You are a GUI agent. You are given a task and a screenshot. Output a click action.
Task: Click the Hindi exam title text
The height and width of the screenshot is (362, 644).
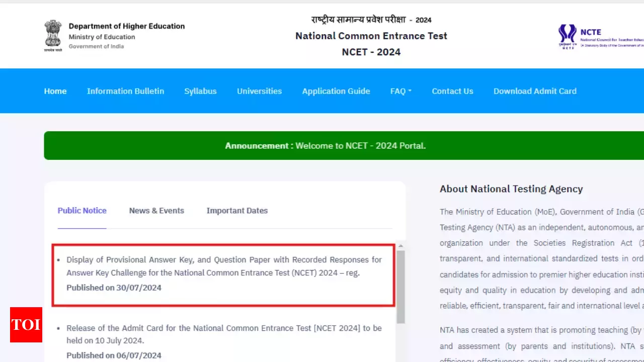371,20
